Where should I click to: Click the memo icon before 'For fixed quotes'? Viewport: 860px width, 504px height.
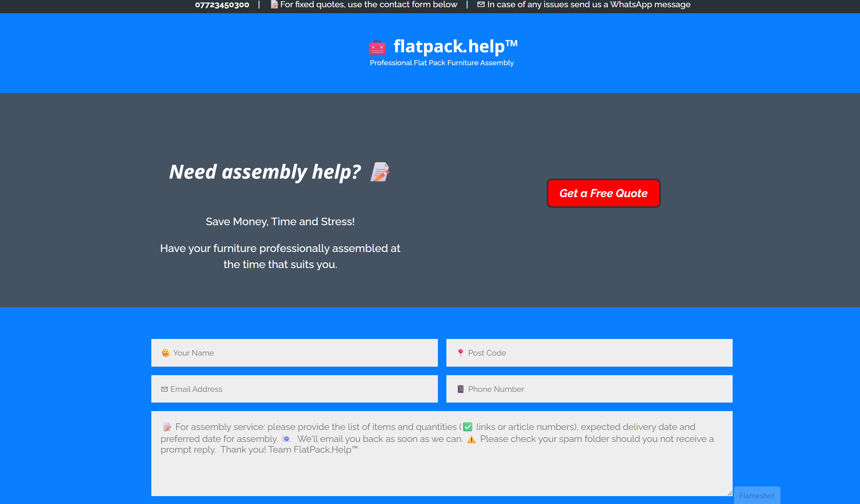click(x=274, y=4)
